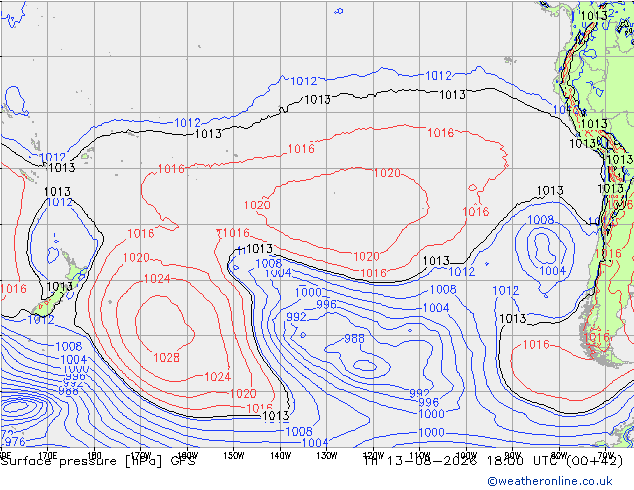Click the 992 label below the 996 label
This screenshot has width=634, height=490.
[296, 317]
